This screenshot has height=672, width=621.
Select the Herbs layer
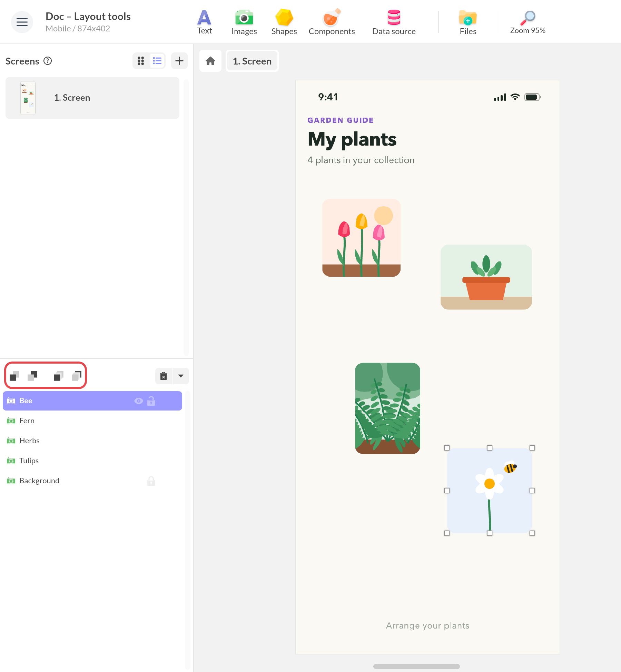click(x=92, y=441)
